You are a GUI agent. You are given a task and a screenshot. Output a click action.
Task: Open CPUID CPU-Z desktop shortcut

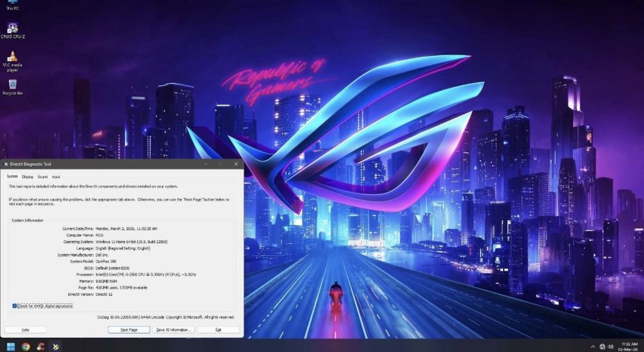(x=13, y=30)
